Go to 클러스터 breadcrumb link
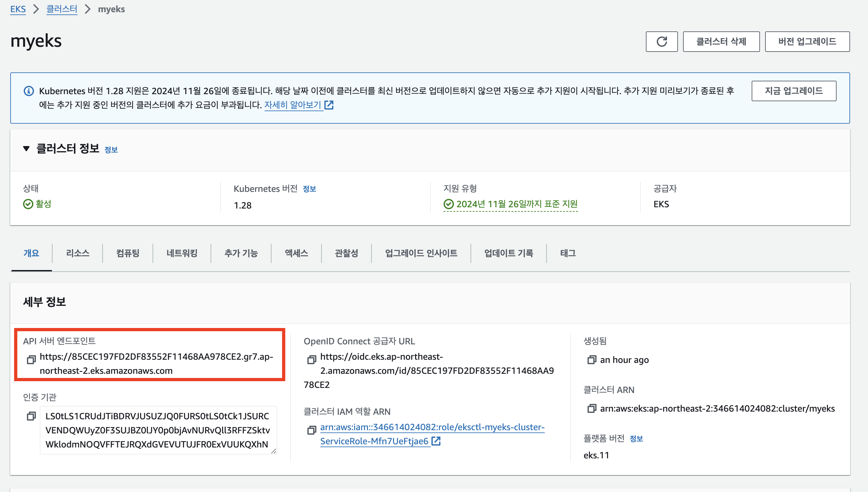Image resolution: width=868 pixels, height=492 pixels. pos(62,9)
